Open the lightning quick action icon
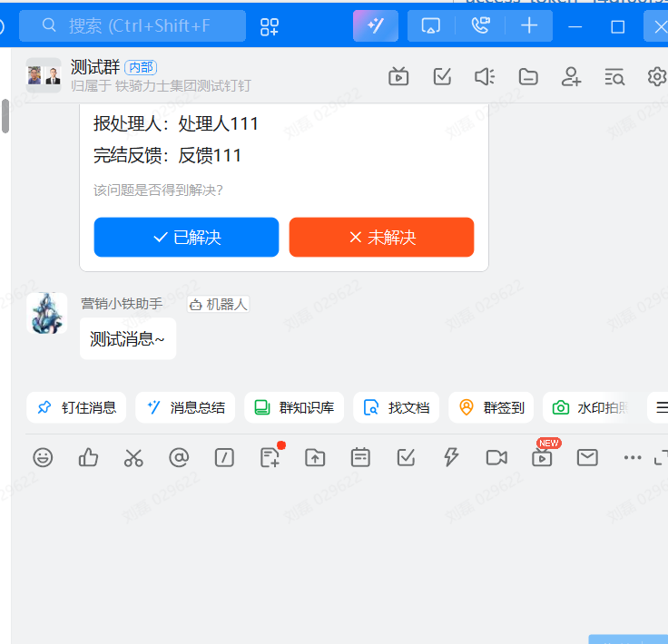 451,458
